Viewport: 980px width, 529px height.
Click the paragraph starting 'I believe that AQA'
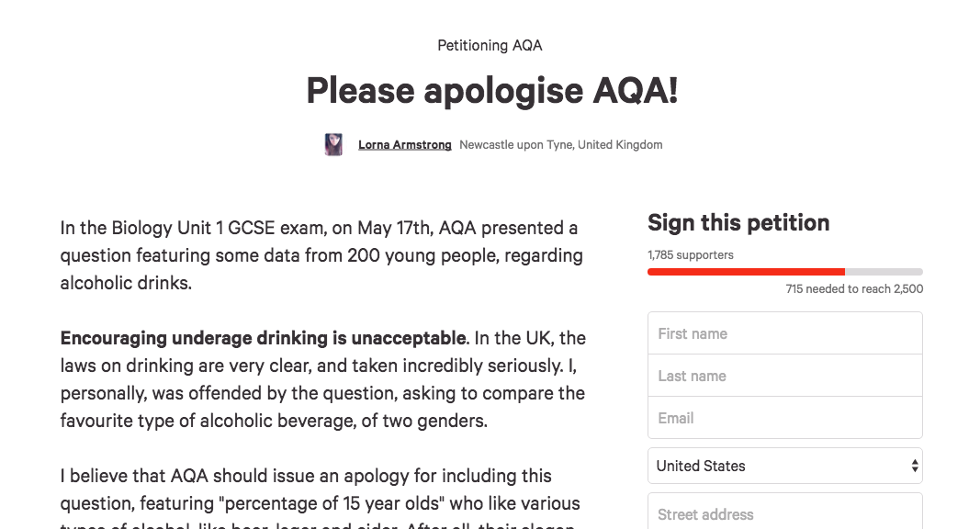coord(320,497)
